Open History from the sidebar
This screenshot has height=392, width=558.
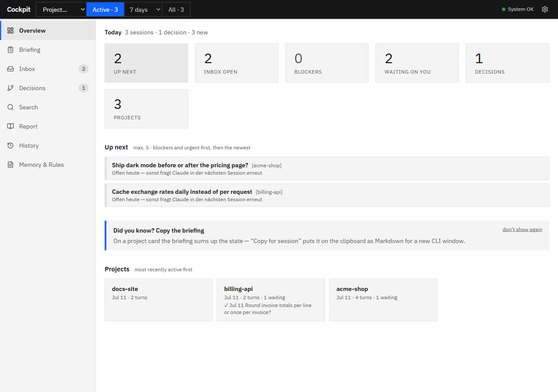click(x=48, y=145)
